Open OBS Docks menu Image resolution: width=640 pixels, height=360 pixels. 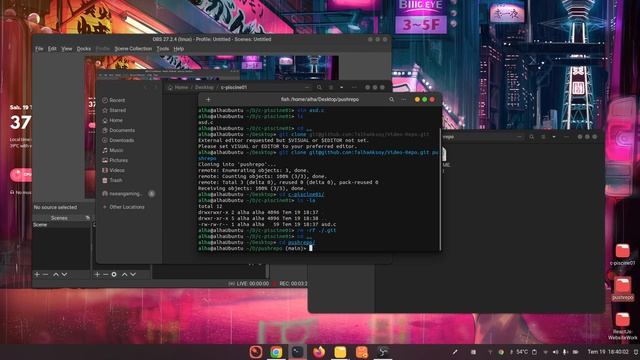[84, 49]
